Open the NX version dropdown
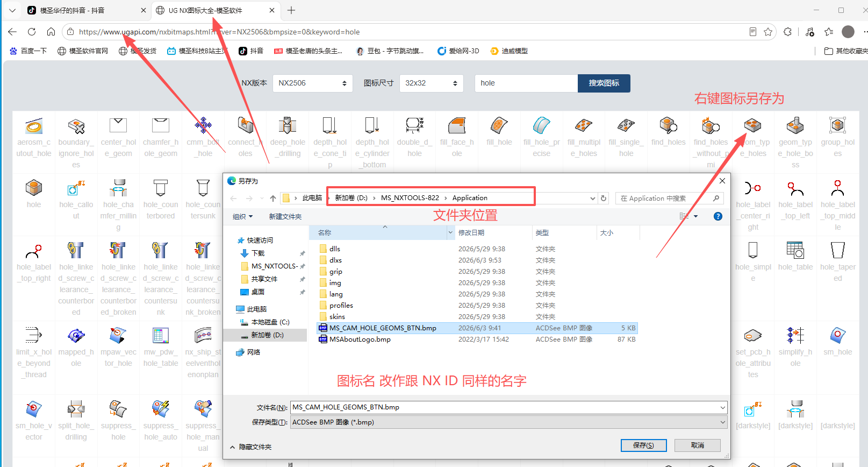 coord(313,83)
